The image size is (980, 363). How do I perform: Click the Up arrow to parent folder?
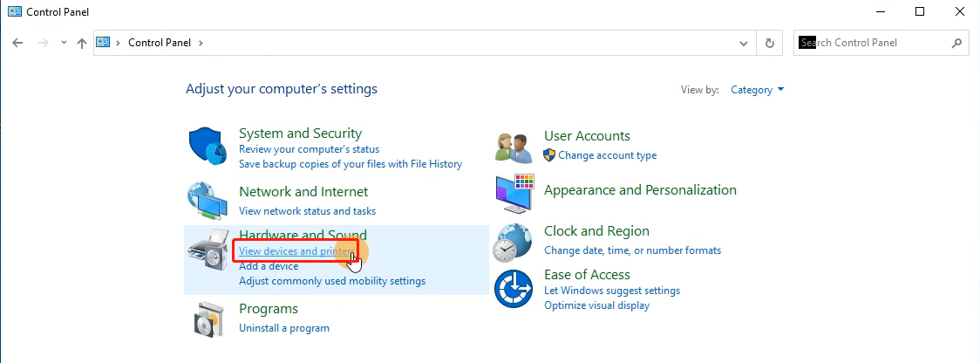[x=81, y=43]
